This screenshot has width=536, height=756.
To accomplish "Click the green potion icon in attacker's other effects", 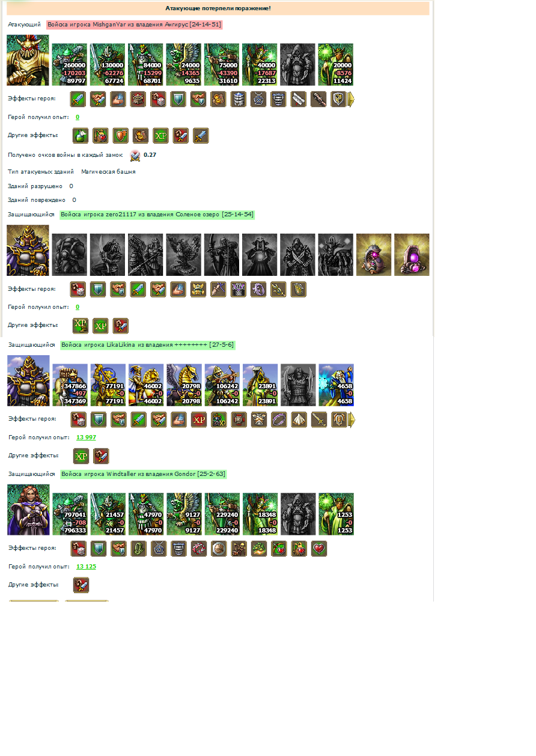I will pyautogui.click(x=81, y=135).
